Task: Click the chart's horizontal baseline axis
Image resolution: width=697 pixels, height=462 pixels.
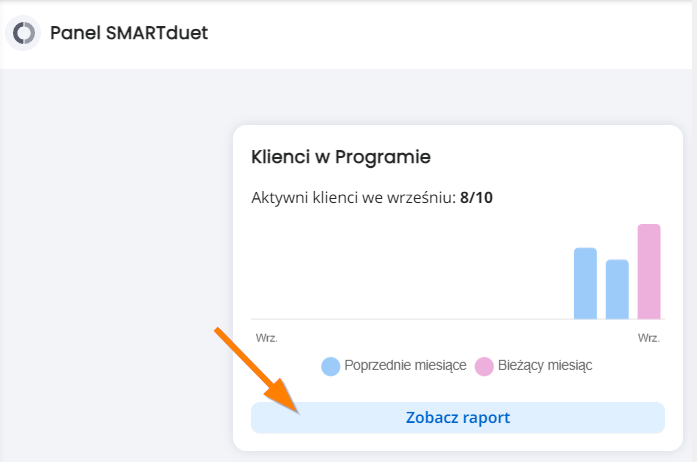Action: tap(458, 319)
